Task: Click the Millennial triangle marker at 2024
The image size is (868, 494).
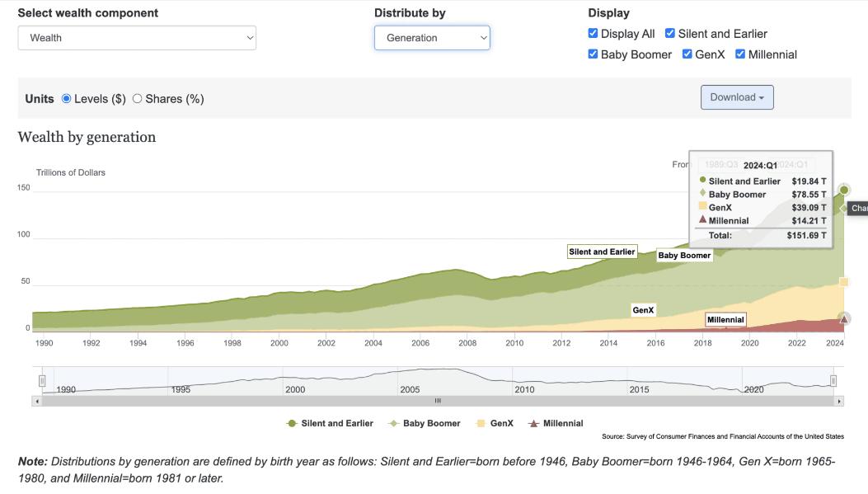Action: (843, 318)
